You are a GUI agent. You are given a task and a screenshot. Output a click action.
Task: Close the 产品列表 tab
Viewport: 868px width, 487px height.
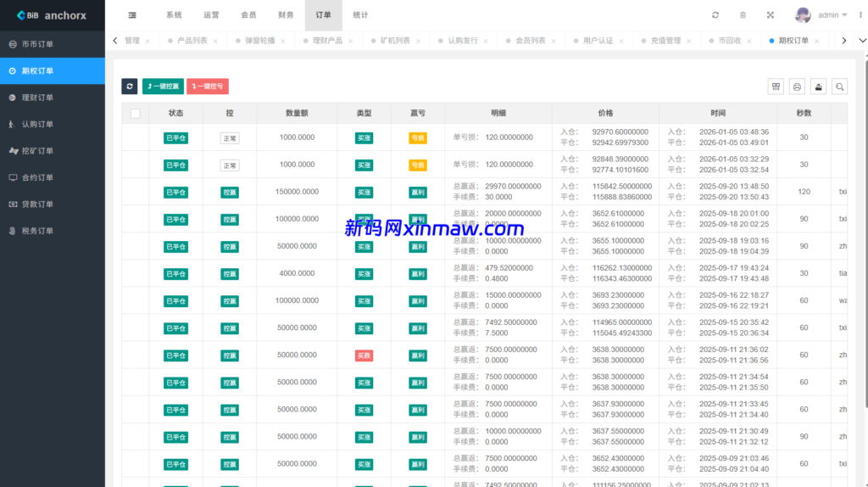click(215, 41)
